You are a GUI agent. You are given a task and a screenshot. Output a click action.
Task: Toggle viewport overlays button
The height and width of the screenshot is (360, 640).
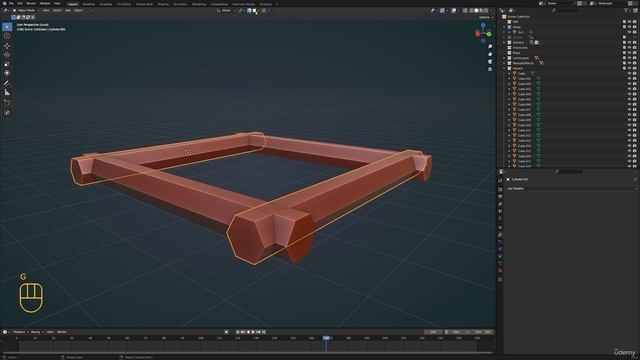tap(453, 10)
